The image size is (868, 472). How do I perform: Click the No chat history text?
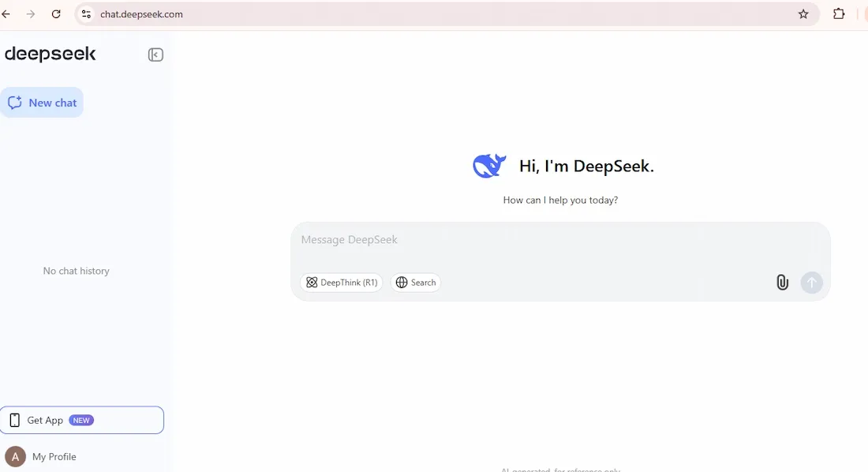[x=77, y=271]
